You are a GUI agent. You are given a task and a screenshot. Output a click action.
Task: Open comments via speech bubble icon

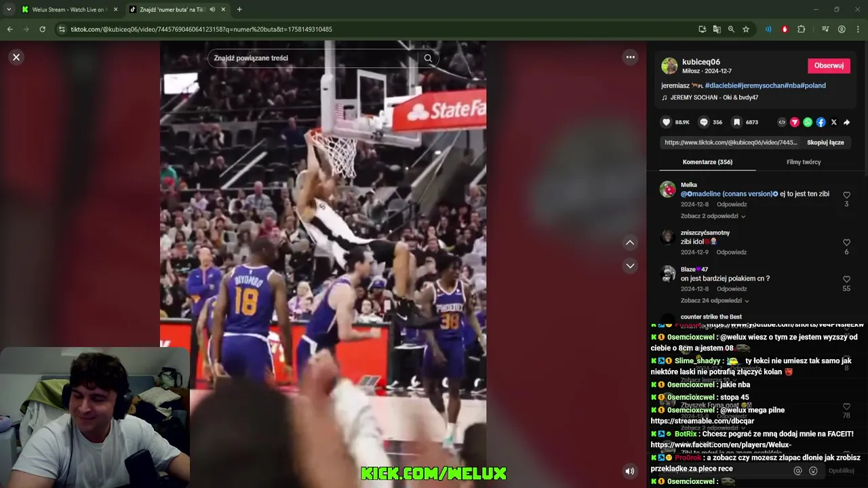(704, 122)
